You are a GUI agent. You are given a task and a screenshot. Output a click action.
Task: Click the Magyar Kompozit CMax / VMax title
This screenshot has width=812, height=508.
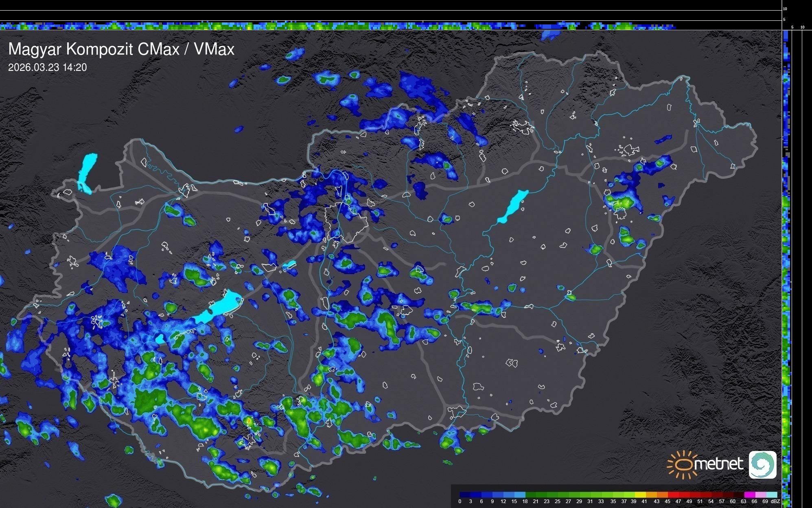pyautogui.click(x=121, y=49)
